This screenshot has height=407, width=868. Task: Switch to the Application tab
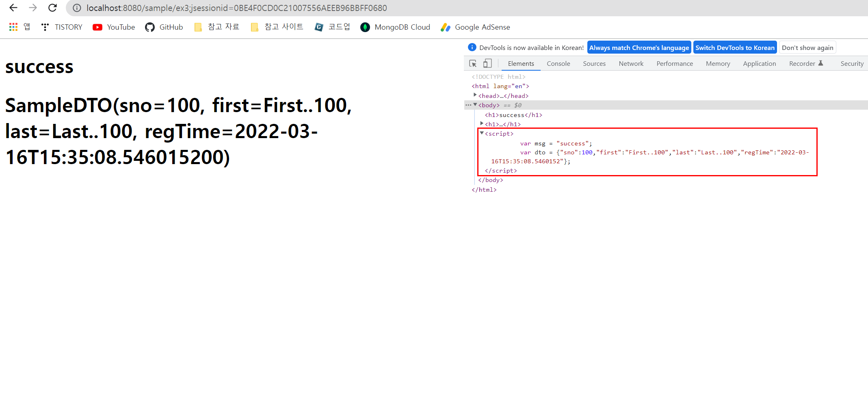tap(760, 63)
